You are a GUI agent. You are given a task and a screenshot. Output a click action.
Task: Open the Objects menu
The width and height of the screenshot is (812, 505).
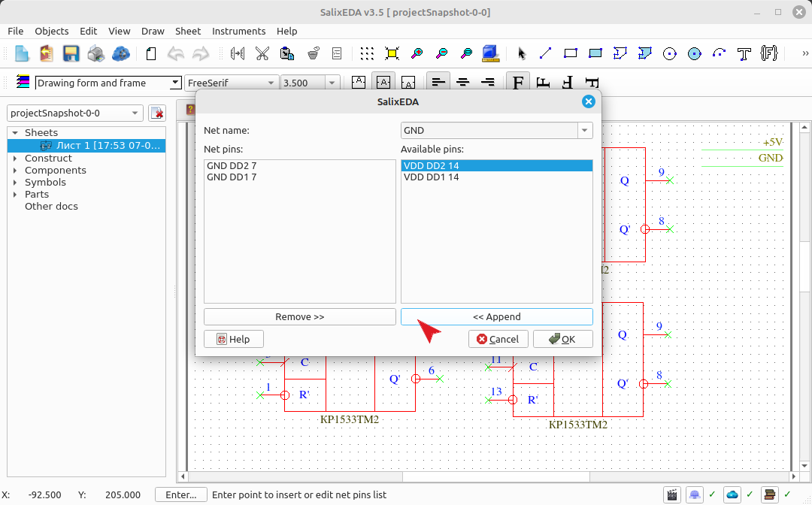tap(52, 31)
